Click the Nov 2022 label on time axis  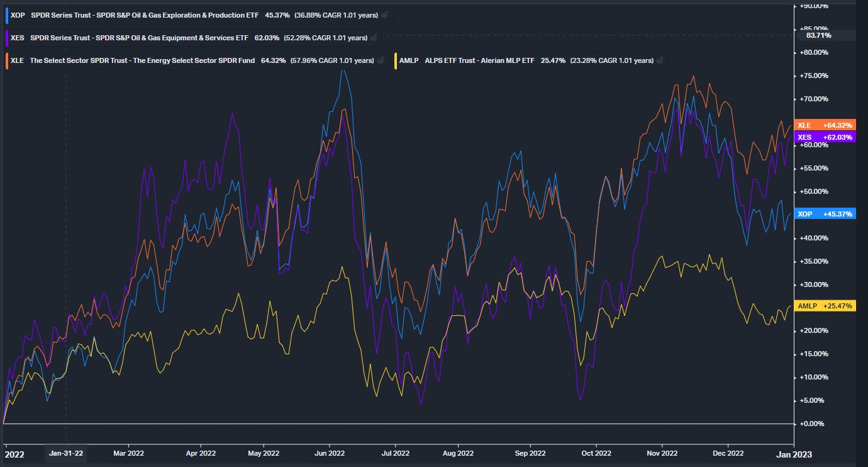click(662, 453)
